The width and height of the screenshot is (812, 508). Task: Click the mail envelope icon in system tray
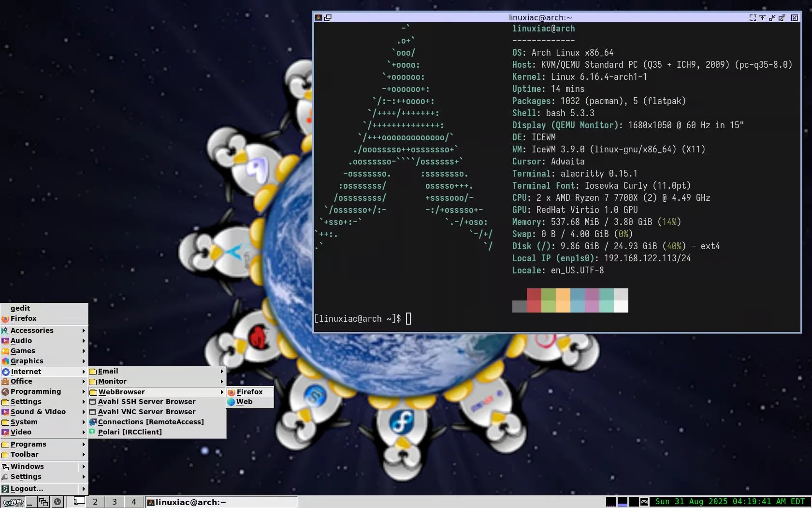pyautogui.click(x=644, y=502)
